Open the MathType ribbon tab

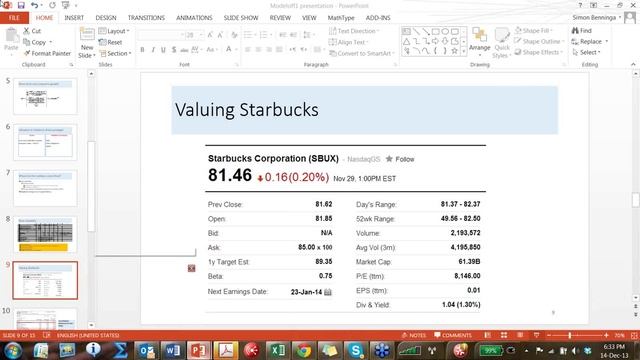point(341,18)
